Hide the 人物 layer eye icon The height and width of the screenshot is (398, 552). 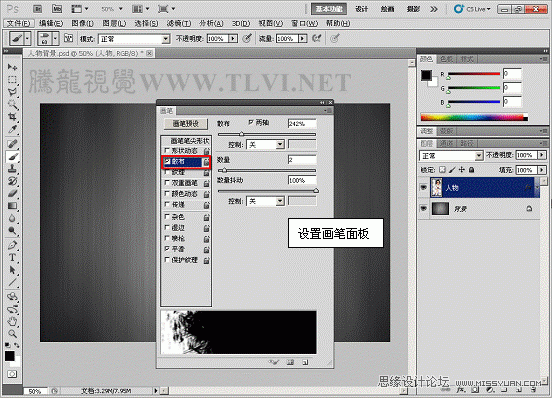pyautogui.click(x=424, y=187)
